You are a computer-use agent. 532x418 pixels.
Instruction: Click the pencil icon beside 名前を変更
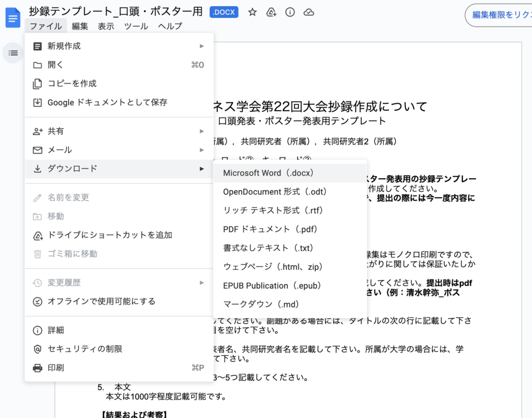tap(37, 198)
